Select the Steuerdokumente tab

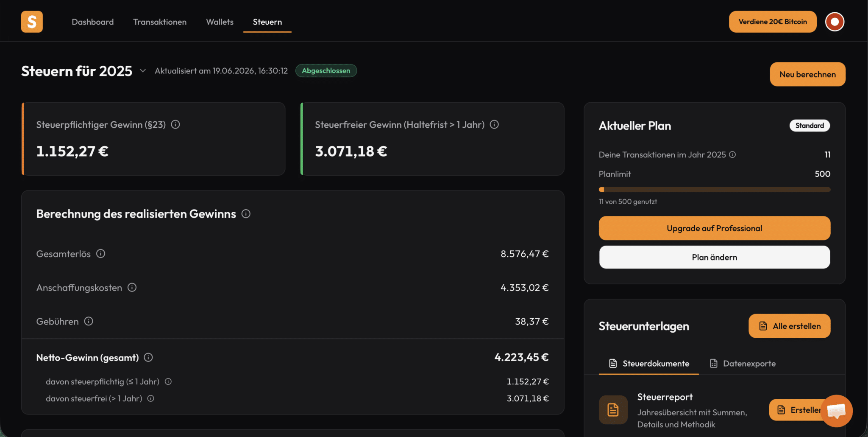649,364
